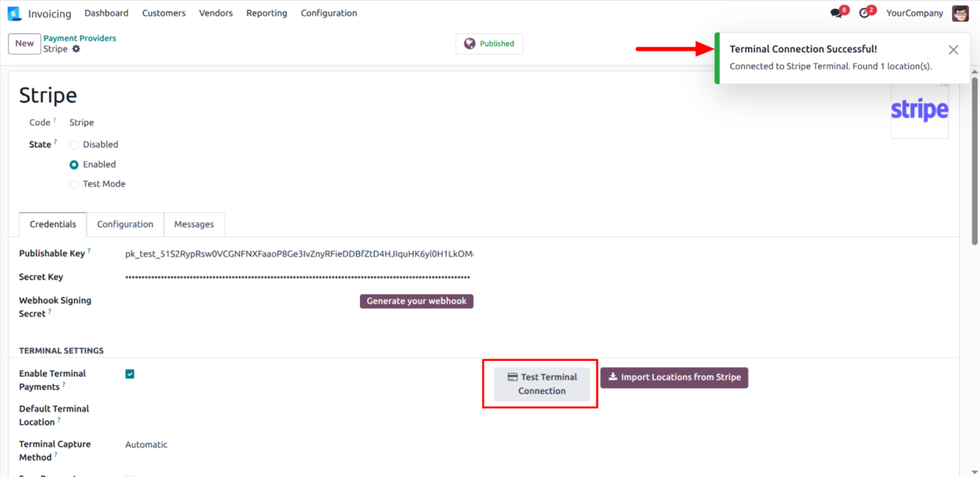The width and height of the screenshot is (980, 477).
Task: Click the user avatar icon
Action: tap(961, 13)
